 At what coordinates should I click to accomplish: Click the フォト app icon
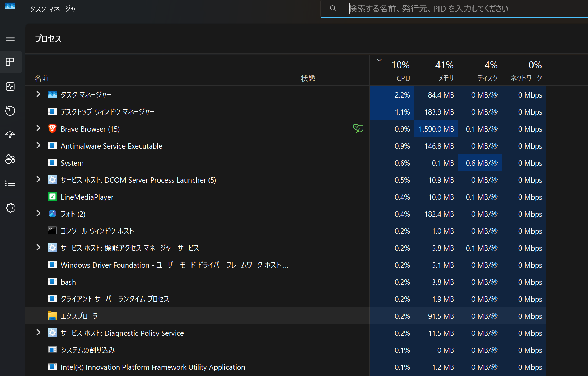coord(52,214)
